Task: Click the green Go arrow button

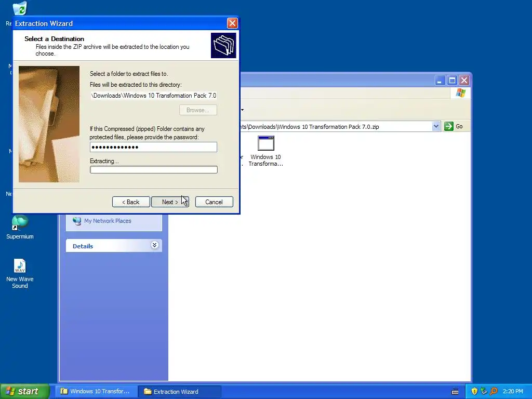Action: coord(448,127)
